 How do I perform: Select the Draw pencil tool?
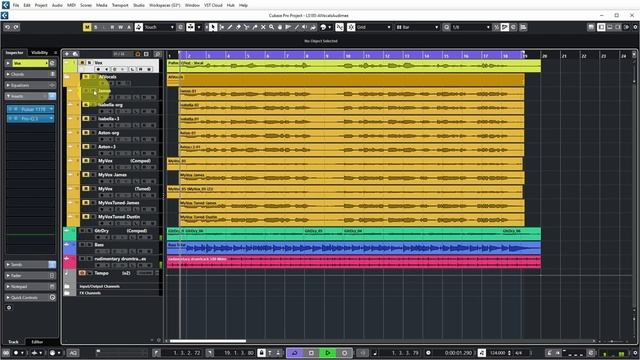tap(230, 27)
